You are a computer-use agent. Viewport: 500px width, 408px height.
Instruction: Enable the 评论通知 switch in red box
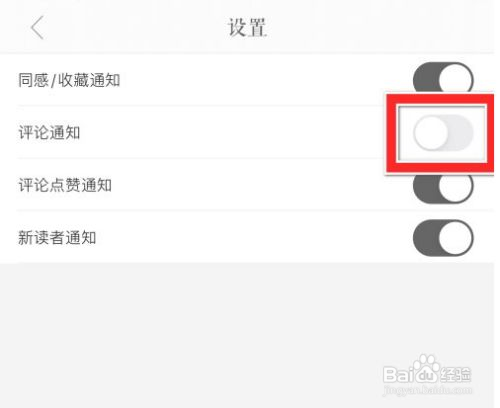pyautogui.click(x=443, y=133)
